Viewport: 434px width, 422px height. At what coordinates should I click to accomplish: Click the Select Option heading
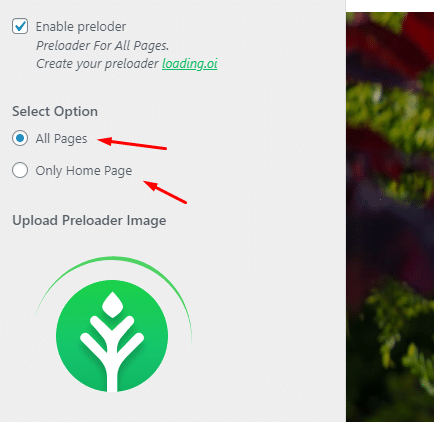[x=55, y=111]
